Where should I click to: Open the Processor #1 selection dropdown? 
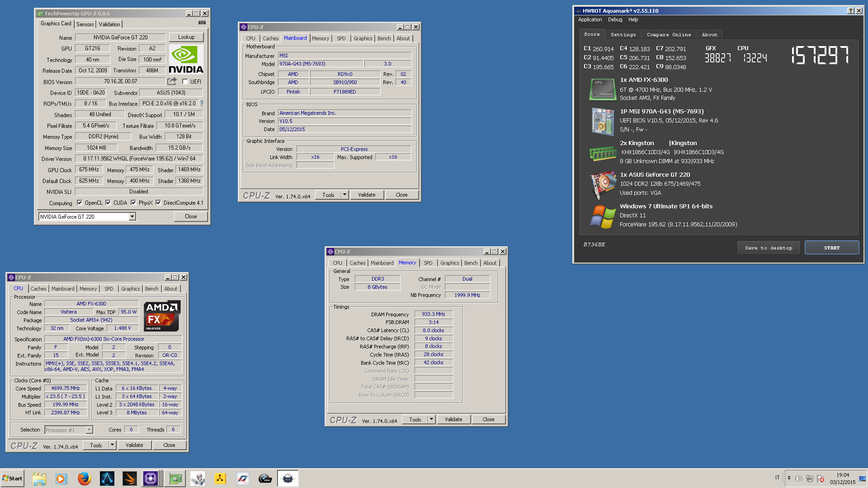69,430
